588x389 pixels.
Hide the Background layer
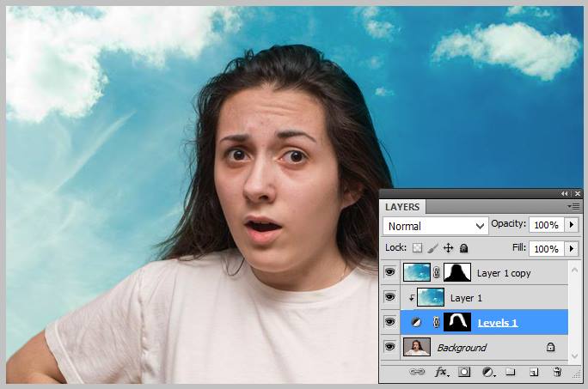pos(389,347)
